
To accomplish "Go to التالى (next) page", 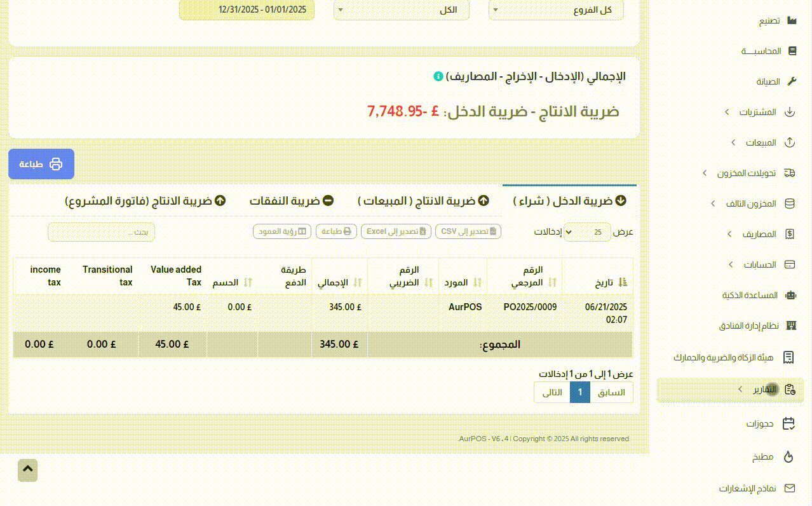I will (552, 392).
